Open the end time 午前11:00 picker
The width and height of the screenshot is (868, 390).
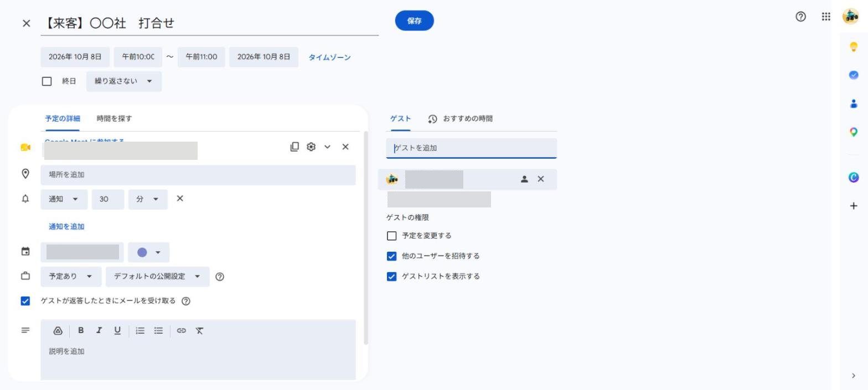201,57
